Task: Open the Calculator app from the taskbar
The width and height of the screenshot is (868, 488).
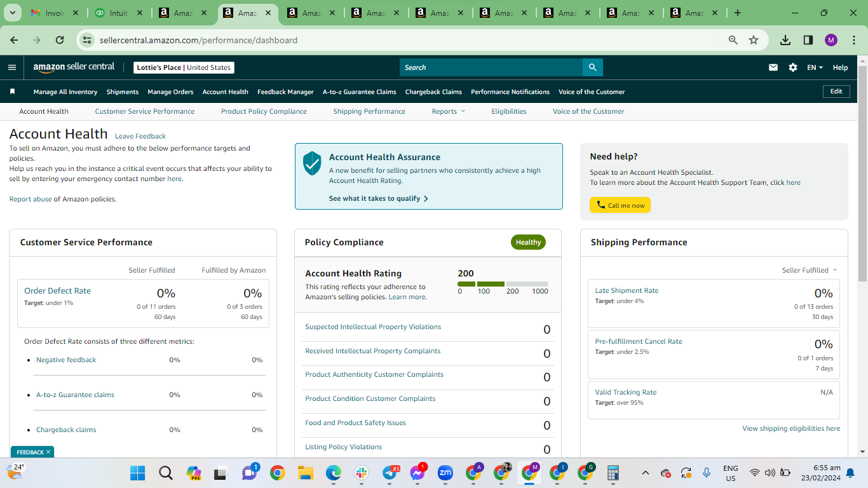Action: pos(613,473)
